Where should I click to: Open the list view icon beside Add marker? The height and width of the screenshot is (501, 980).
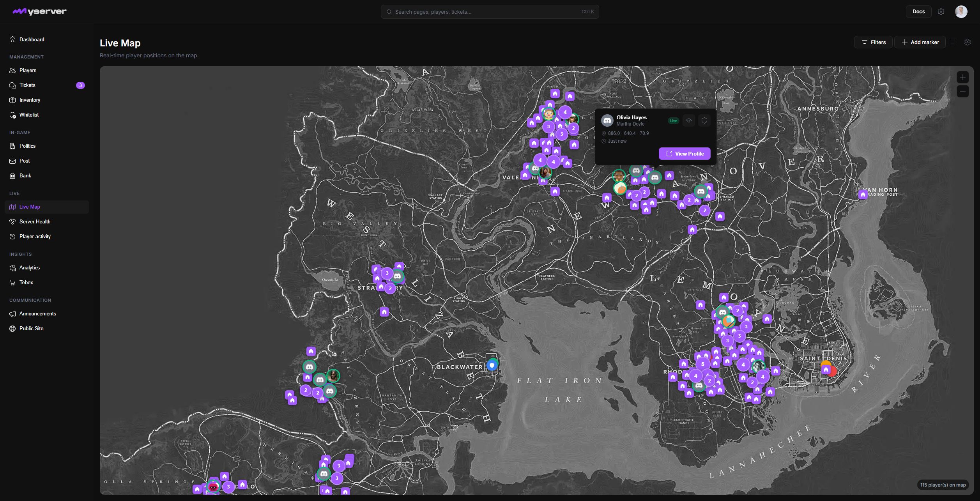pyautogui.click(x=953, y=42)
